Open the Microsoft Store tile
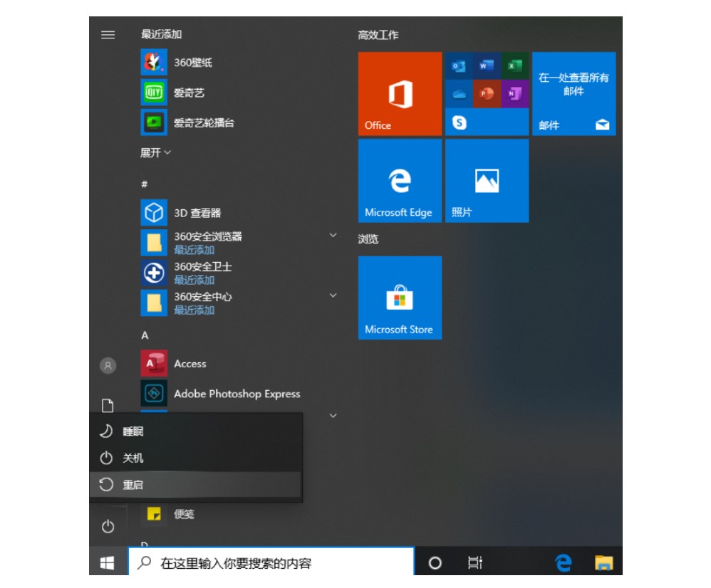Screen dimensions: 711x588 [400, 298]
